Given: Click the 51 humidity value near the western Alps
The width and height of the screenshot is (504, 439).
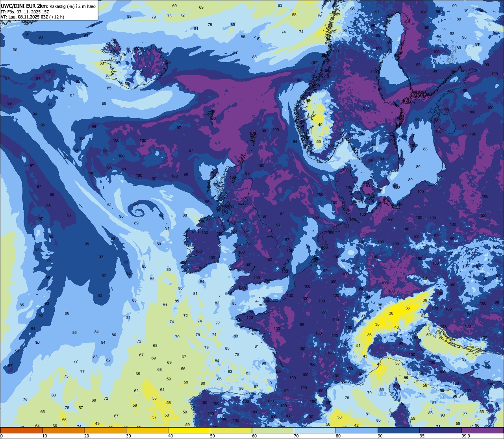Looking at the screenshot, I should pyautogui.click(x=358, y=346).
